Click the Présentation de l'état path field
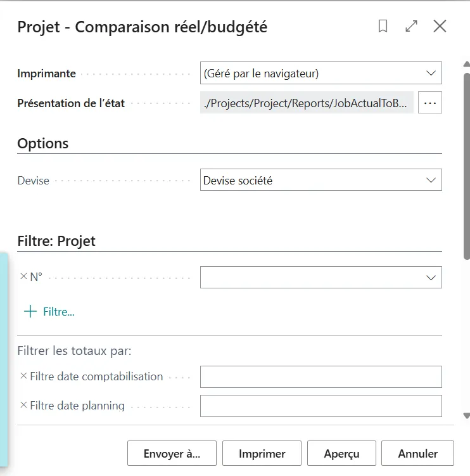Image resolution: width=470 pixels, height=476 pixels. (x=307, y=103)
